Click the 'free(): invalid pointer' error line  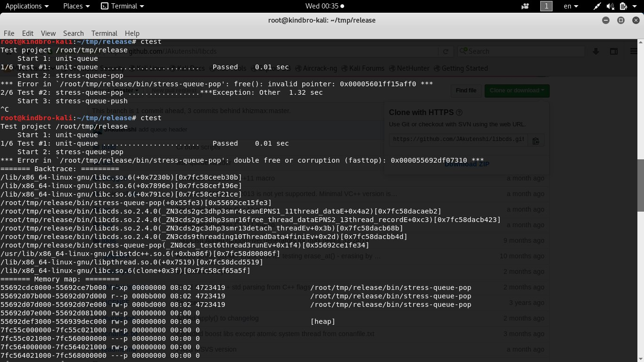click(217, 84)
